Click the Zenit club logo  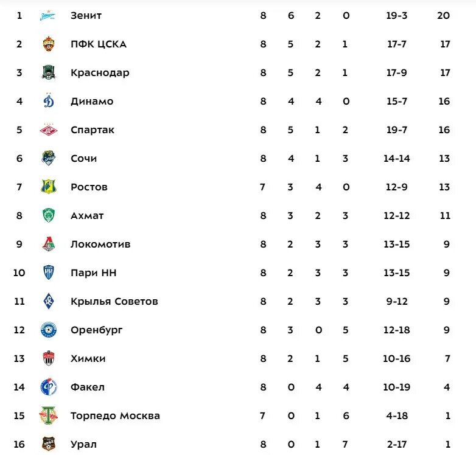(x=48, y=15)
